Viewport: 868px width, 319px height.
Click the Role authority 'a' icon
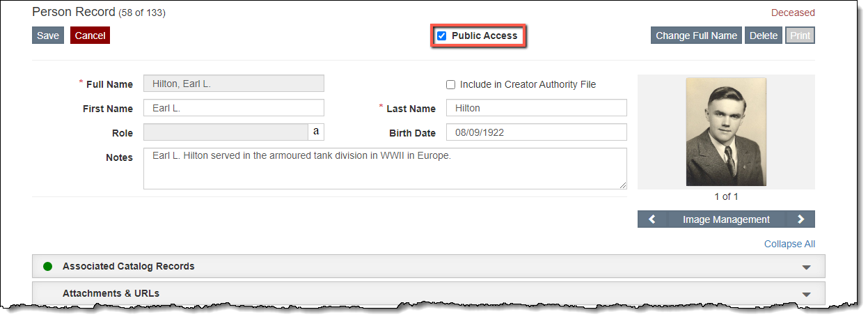[316, 132]
